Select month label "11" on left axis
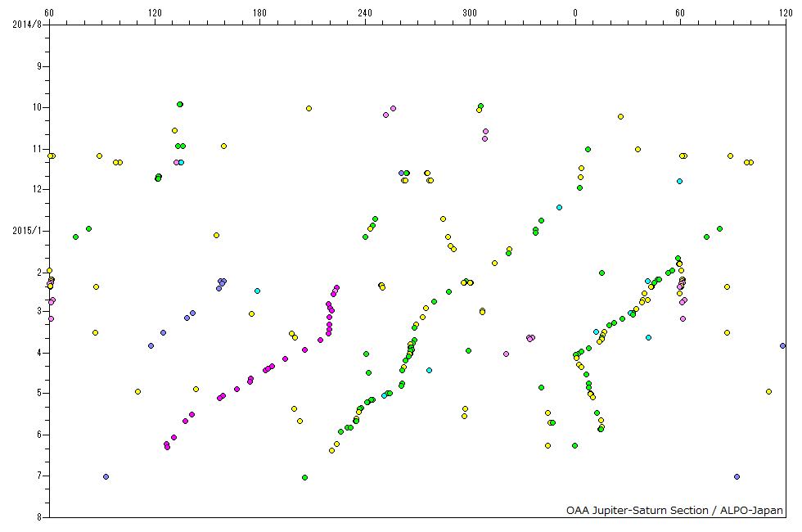802x532 pixels. [x=37, y=149]
